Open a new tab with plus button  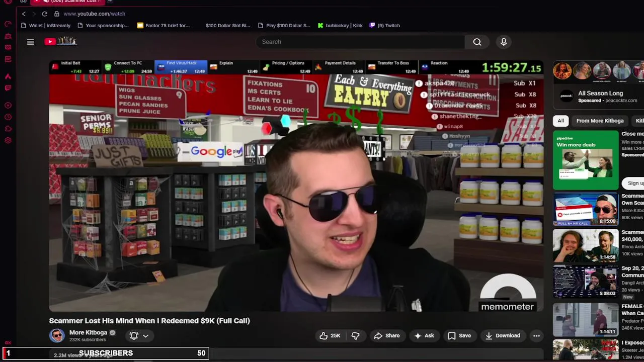(x=110, y=2)
